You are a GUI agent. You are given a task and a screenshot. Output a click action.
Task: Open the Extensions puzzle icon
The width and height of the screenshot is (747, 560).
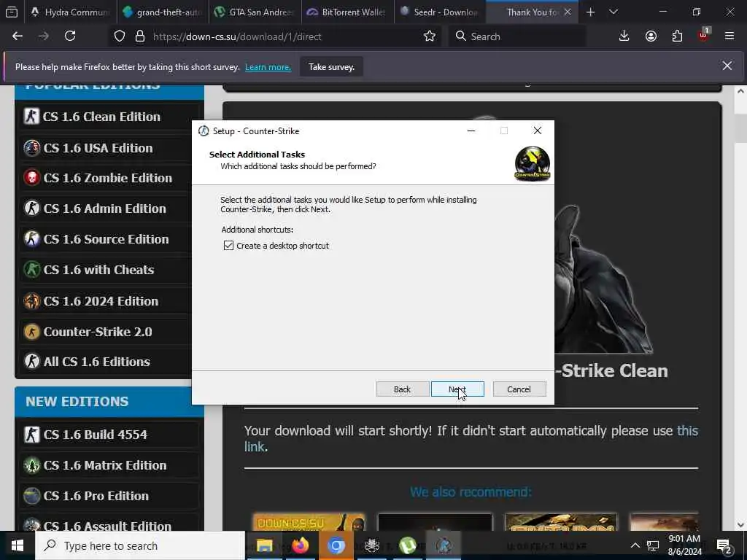pos(677,36)
